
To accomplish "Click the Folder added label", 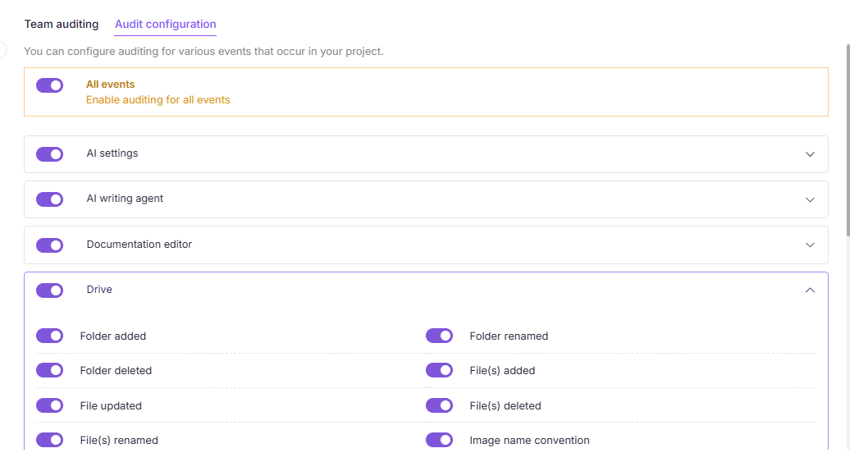I will pos(113,336).
